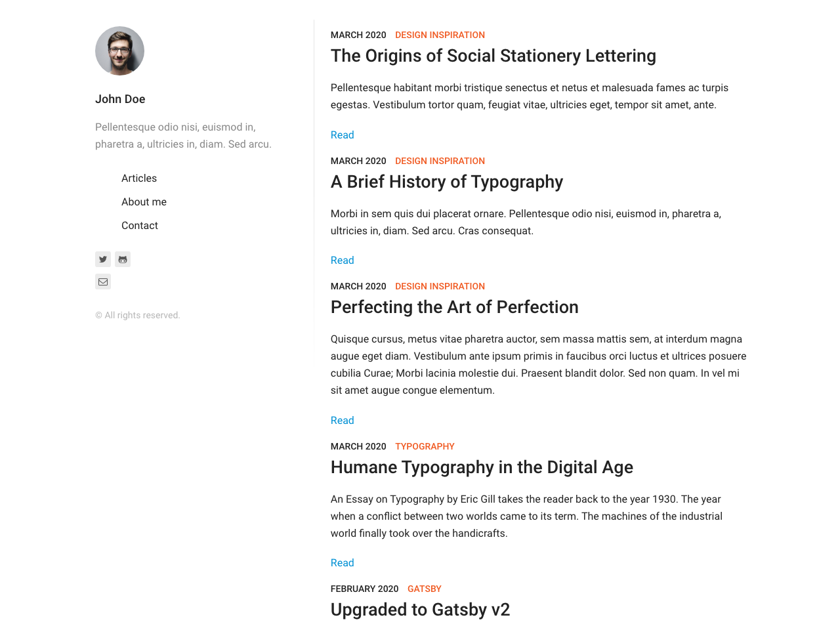
Task: Click Read under Perfecting the Art of Perfection
Action: (342, 421)
